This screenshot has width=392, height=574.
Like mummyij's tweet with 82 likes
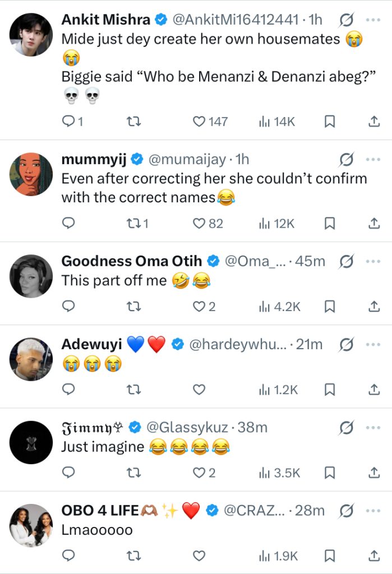tap(199, 223)
